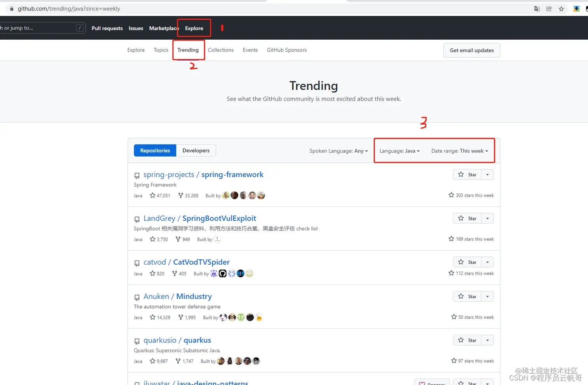
Task: Click the browser address bar URL
Action: (69, 9)
